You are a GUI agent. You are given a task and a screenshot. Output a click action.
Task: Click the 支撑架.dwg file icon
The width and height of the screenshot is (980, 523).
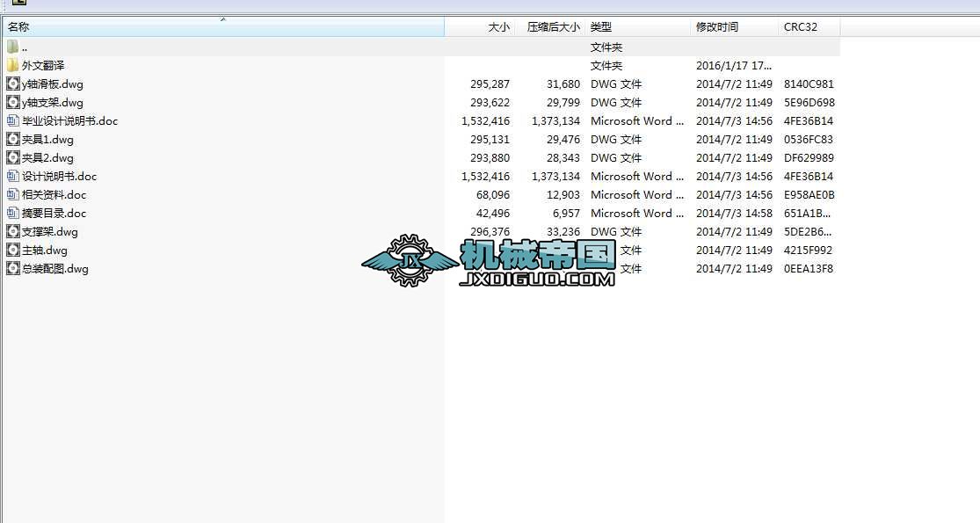(12, 231)
